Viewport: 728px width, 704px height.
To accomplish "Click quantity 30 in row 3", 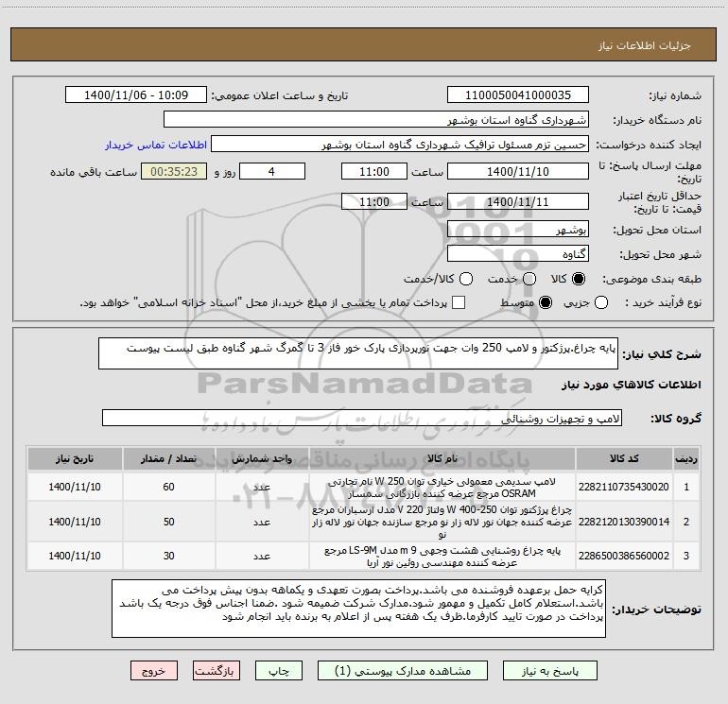I will [168, 556].
